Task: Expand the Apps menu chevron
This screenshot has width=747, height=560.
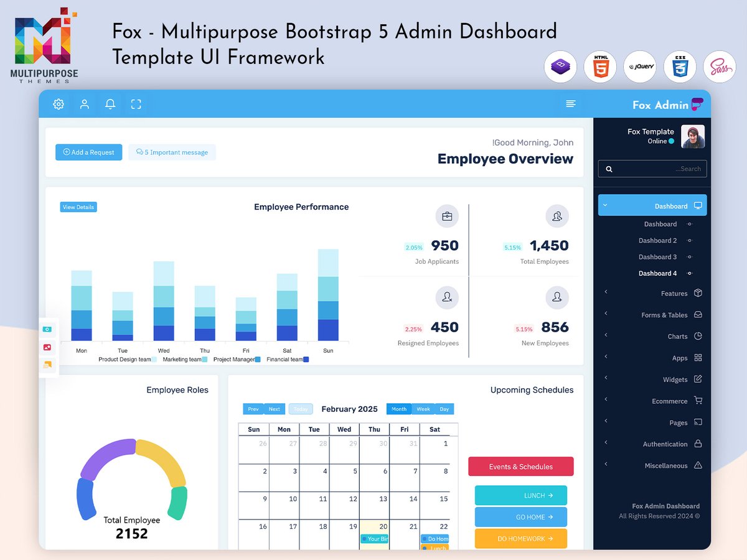Action: (x=606, y=357)
